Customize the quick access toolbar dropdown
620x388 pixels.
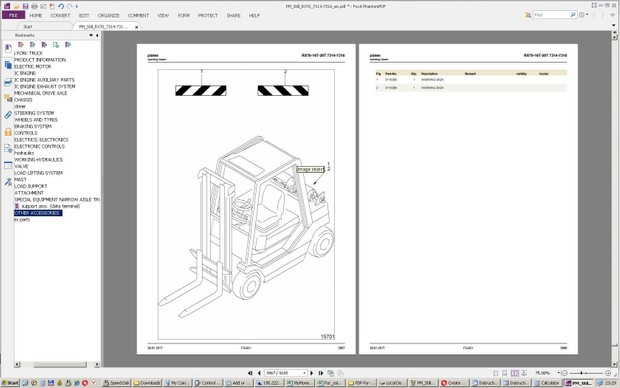pyautogui.click(x=77, y=6)
